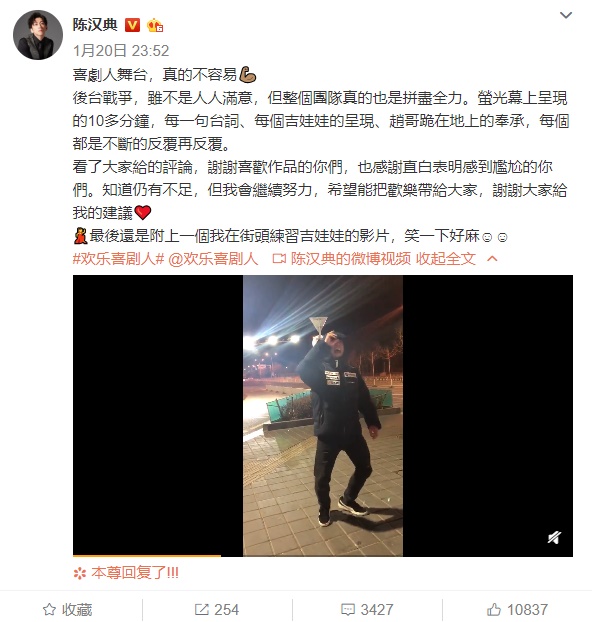
Task: Open the post timestamp 1月20日 23:52
Action: (121, 51)
